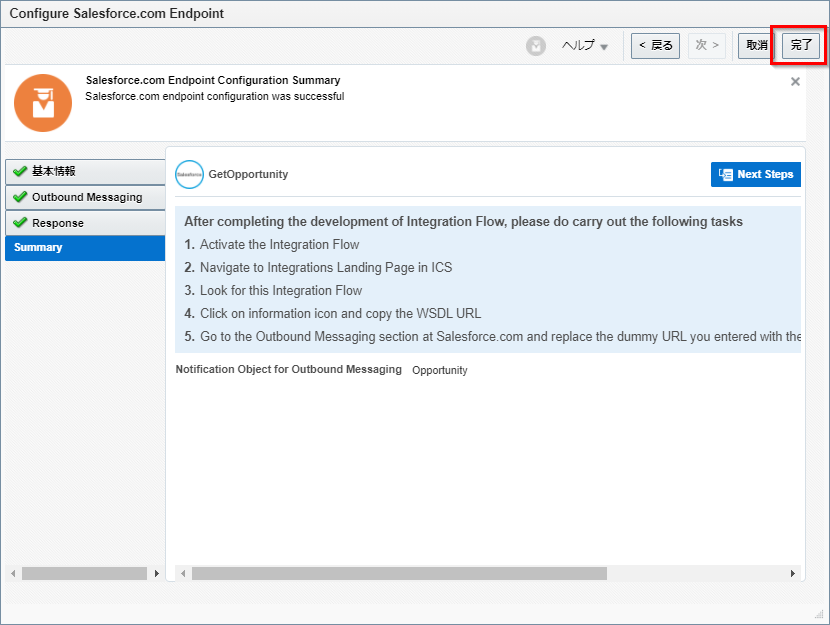Click the Salesforce cloud logo beside GetOpportunity
Screen dimensions: 830x625
[189, 174]
